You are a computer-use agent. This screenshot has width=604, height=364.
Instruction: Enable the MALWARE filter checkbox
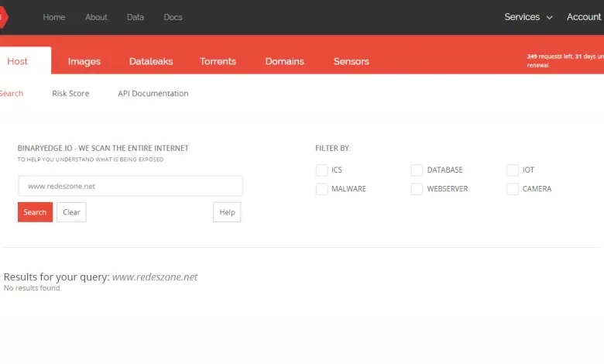[x=321, y=189]
